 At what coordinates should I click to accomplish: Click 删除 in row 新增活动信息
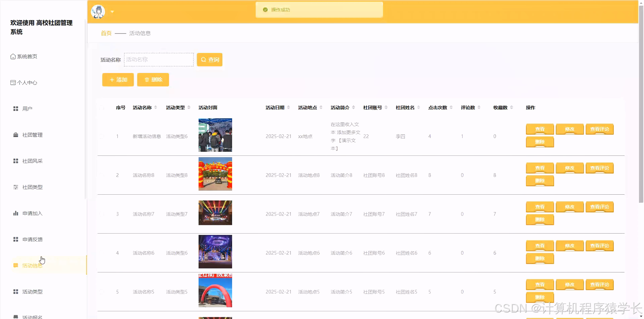coord(540,142)
